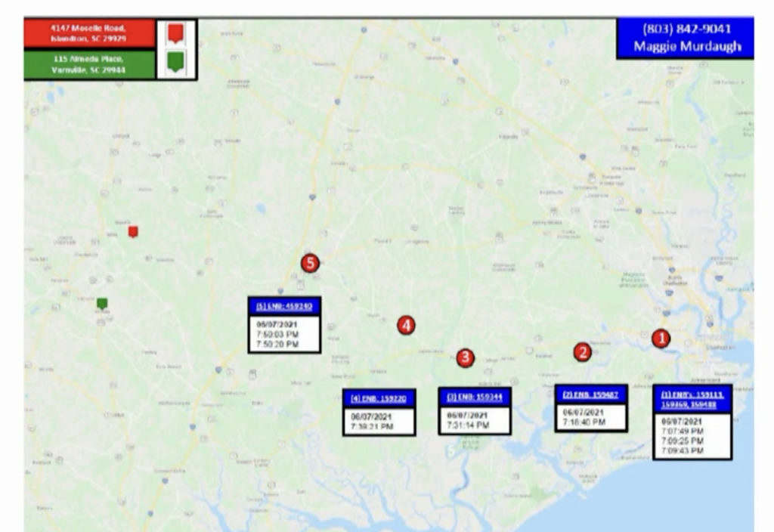Image resolution: width=774 pixels, height=532 pixels.
Task: Click red location marker number 1
Action: 661,339
